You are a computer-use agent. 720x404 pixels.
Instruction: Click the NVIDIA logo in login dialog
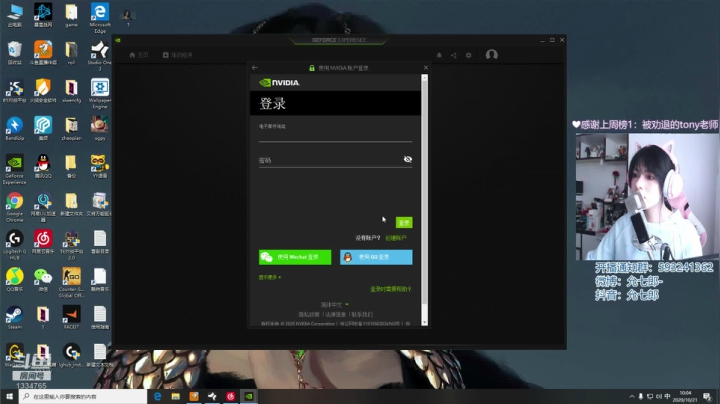pos(279,83)
